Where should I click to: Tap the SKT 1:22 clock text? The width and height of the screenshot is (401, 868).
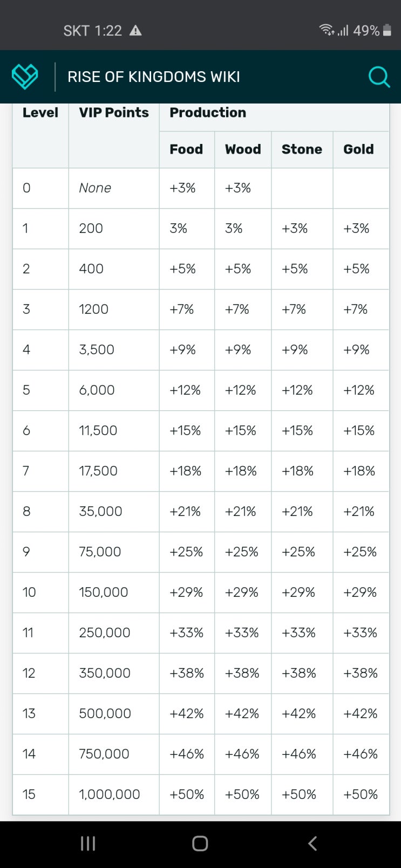[x=93, y=31]
